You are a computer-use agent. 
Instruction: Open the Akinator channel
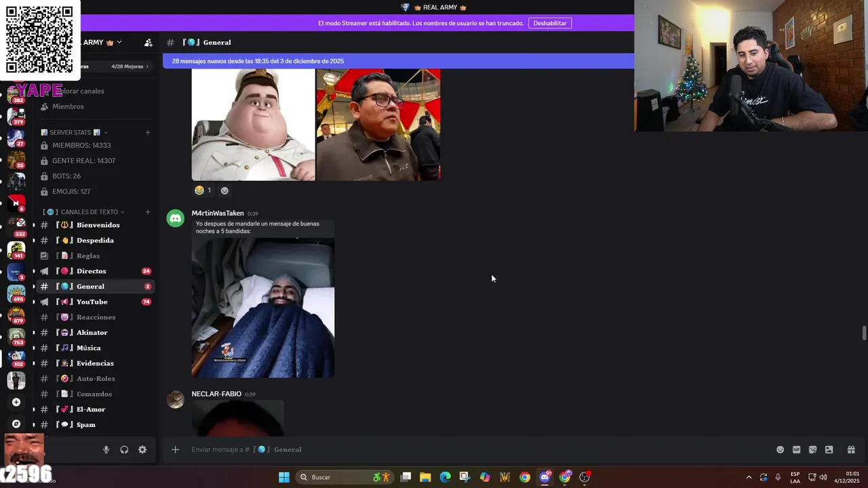[96, 332]
